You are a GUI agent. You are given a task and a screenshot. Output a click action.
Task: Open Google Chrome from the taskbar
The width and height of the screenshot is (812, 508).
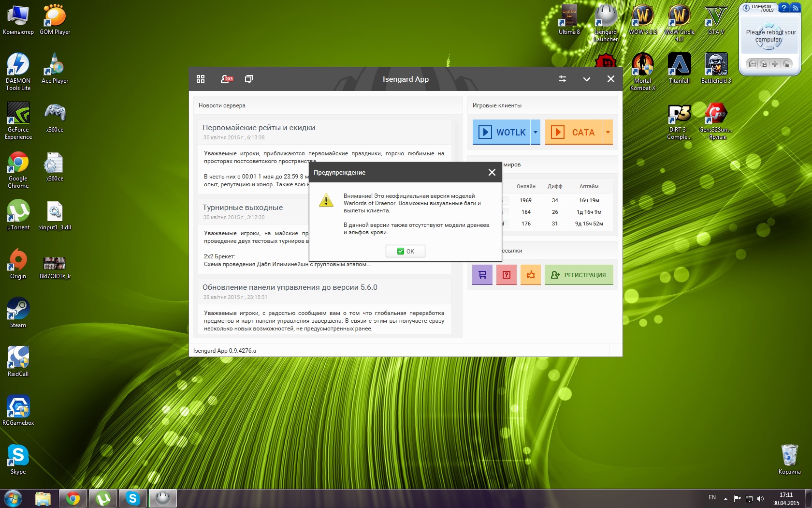pyautogui.click(x=73, y=498)
